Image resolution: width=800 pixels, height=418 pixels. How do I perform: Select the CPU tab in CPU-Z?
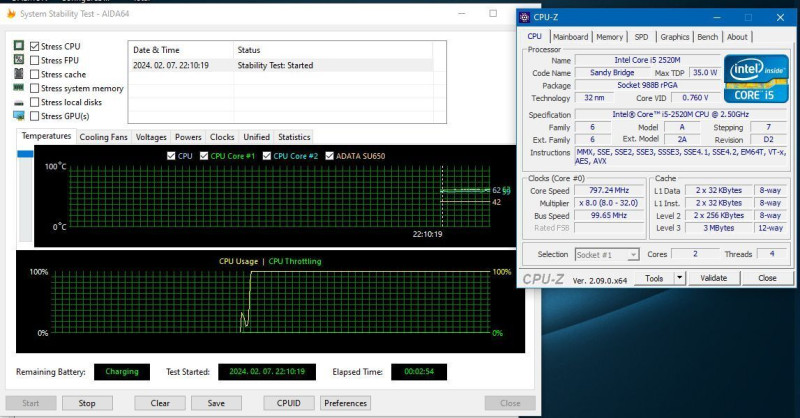point(535,36)
